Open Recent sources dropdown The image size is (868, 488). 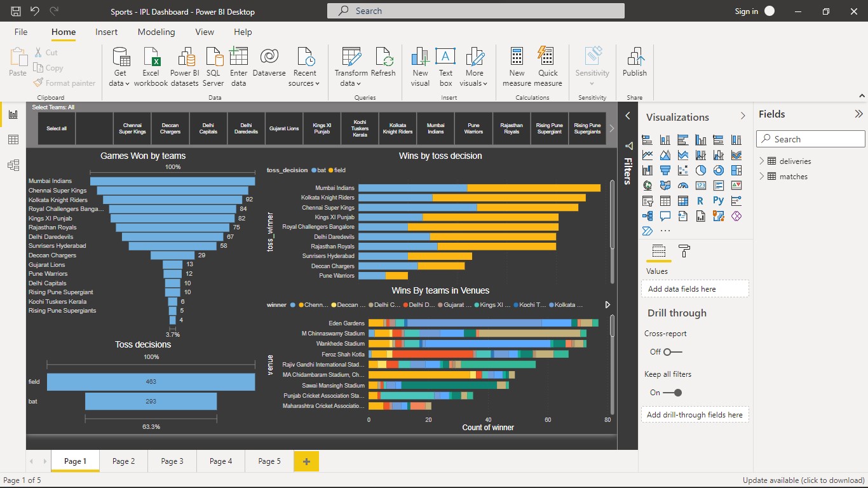pos(304,67)
